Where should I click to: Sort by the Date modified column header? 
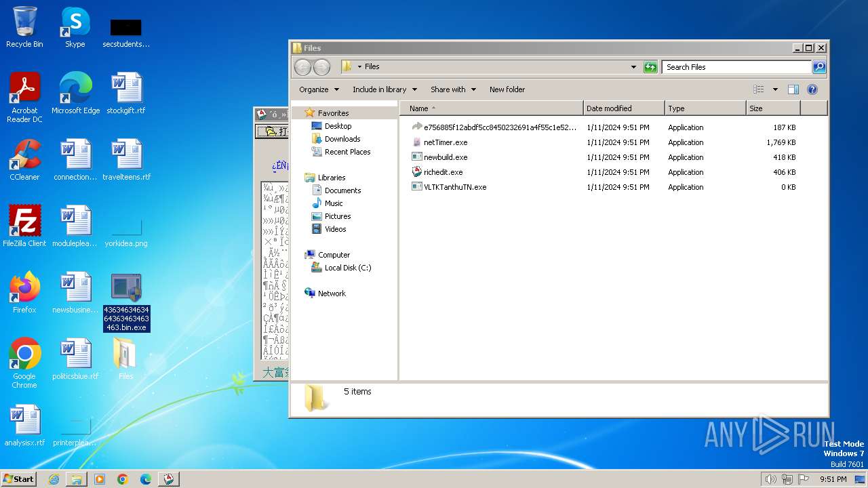(624, 108)
